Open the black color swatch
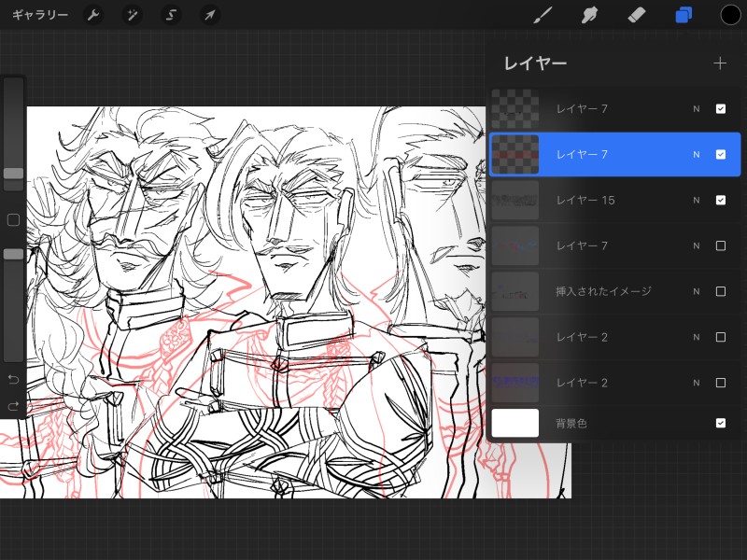This screenshot has width=747, height=560. (730, 15)
